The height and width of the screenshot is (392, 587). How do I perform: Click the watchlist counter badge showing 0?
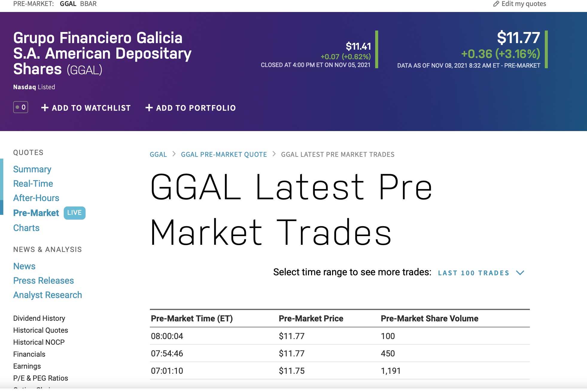click(x=21, y=107)
